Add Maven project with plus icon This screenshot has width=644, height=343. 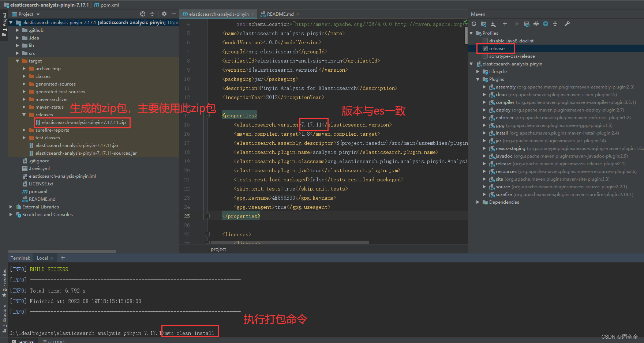point(505,24)
